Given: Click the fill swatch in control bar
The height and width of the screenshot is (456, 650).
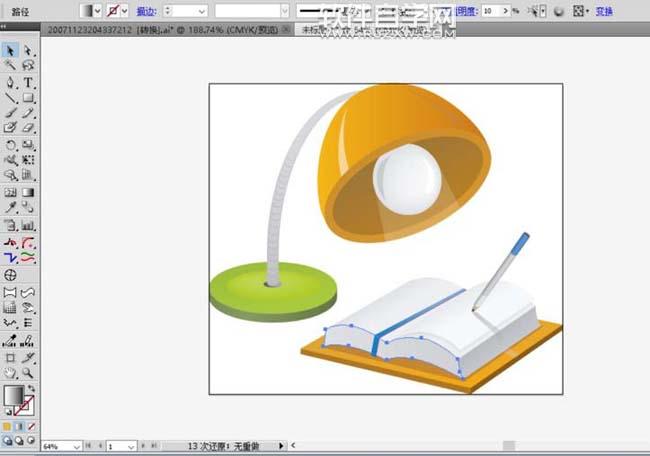Looking at the screenshot, I should coord(87,11).
